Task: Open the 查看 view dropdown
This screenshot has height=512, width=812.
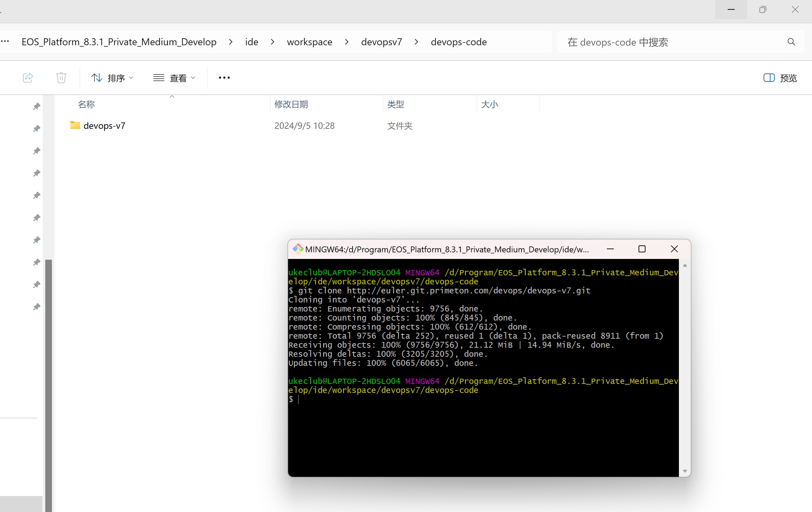Action: (174, 78)
